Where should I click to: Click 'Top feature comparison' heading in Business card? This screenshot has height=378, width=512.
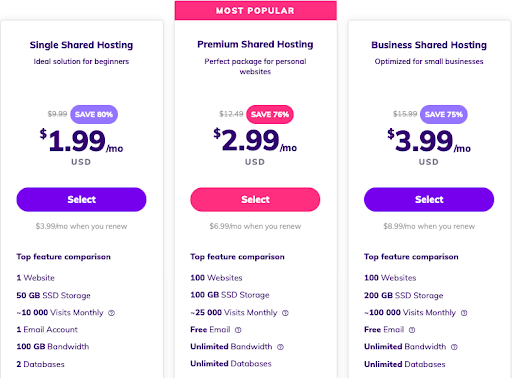click(x=411, y=257)
